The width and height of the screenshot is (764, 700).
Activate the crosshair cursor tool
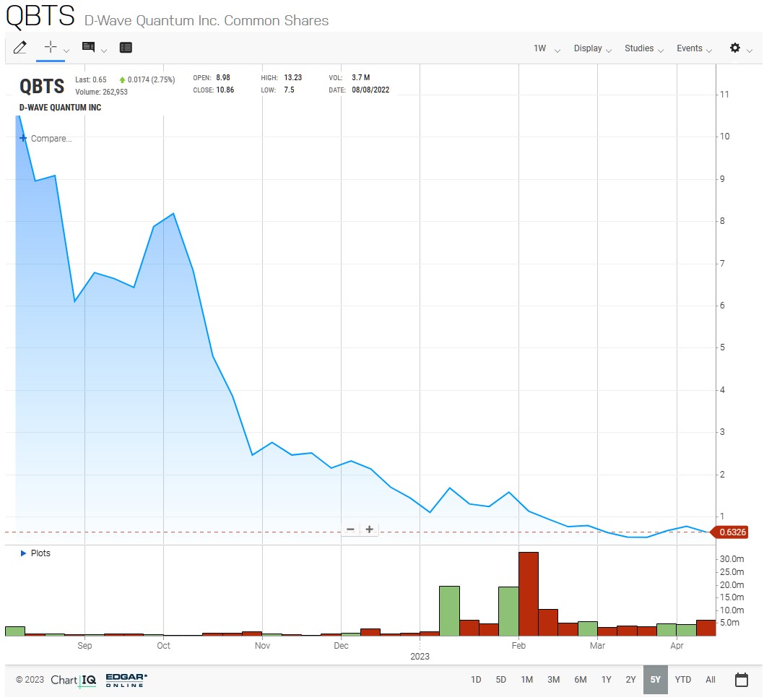tap(50, 47)
